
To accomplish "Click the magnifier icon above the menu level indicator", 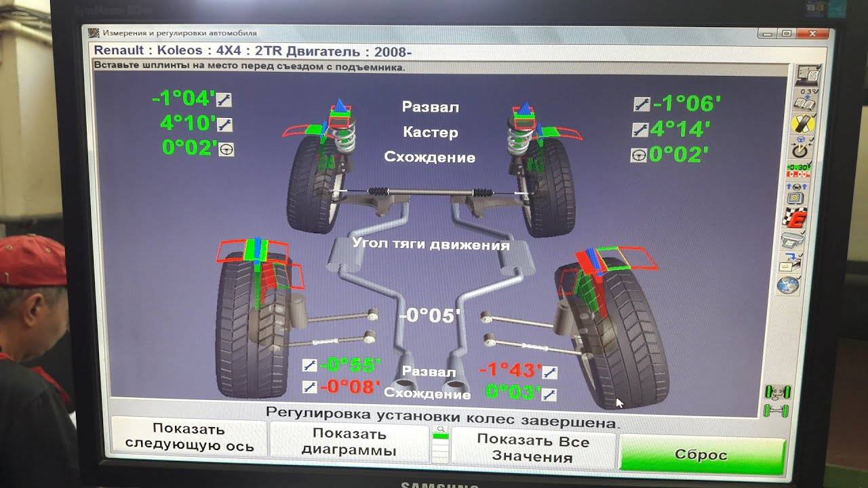I will [x=441, y=429].
